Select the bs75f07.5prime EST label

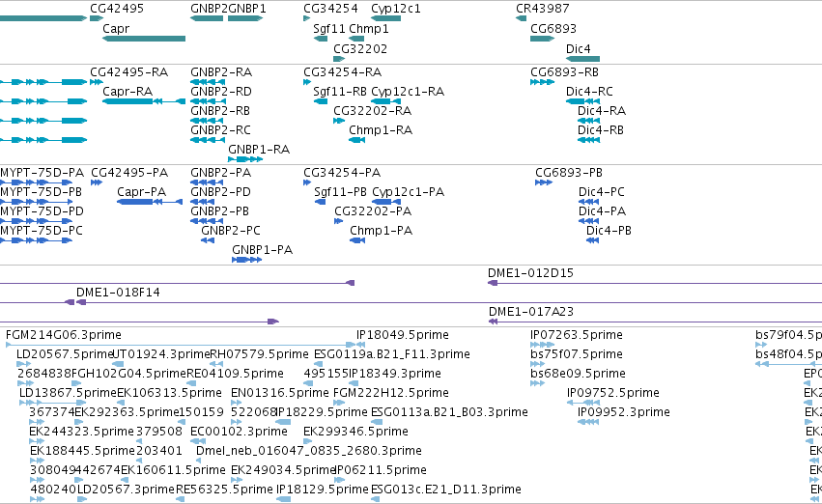pos(577,354)
